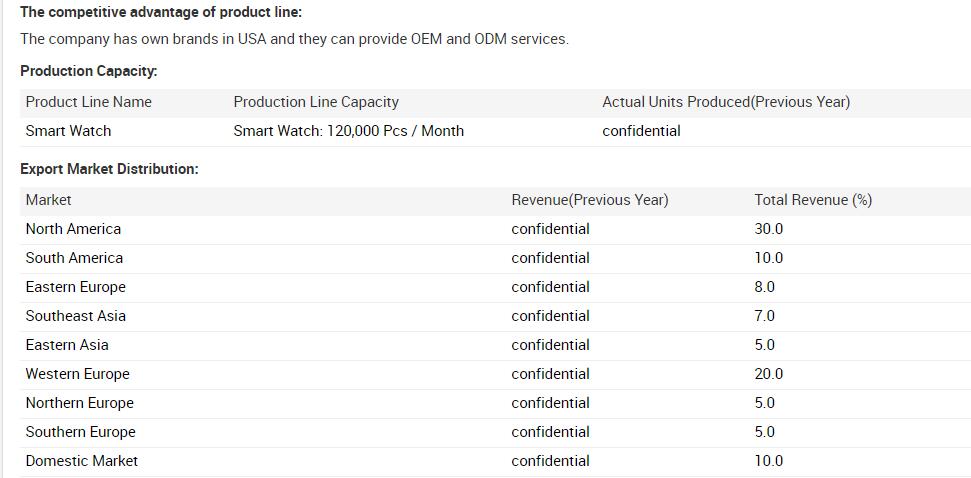The width and height of the screenshot is (971, 478).
Task: Click the Export Market Distribution heading
Action: click(x=110, y=169)
